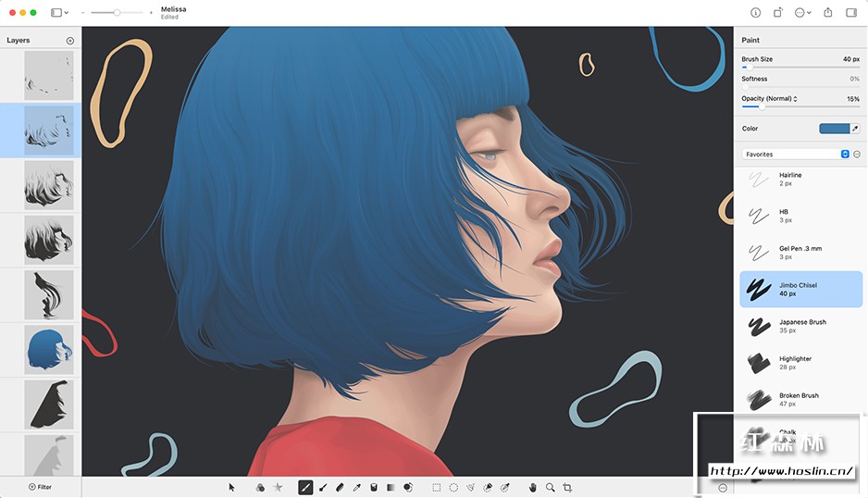
Task: Select the Zoom magnifier tool
Action: click(x=551, y=488)
